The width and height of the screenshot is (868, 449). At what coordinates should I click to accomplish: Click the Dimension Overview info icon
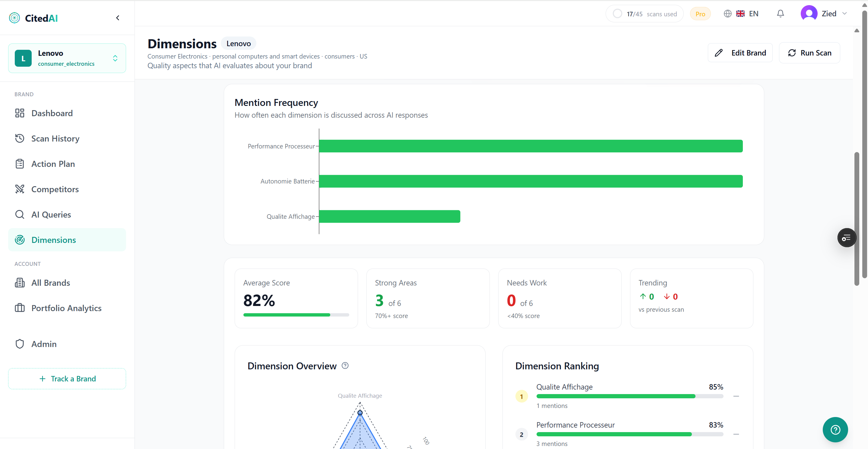coord(345,366)
